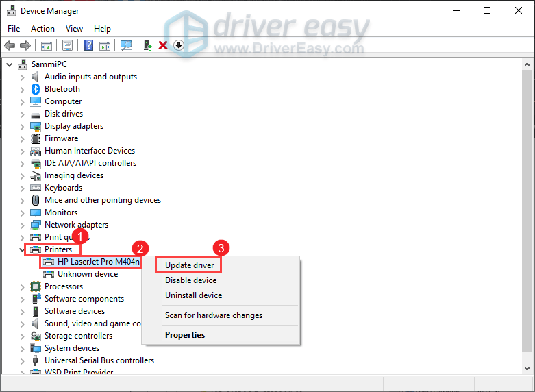Open Properties from the context menu
The width and height of the screenshot is (535, 392).
coord(185,334)
